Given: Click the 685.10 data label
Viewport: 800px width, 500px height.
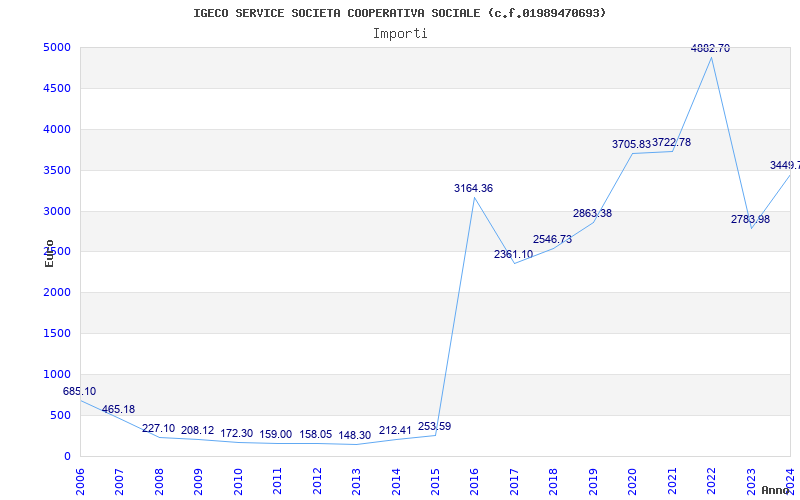Looking at the screenshot, I should (79, 391).
